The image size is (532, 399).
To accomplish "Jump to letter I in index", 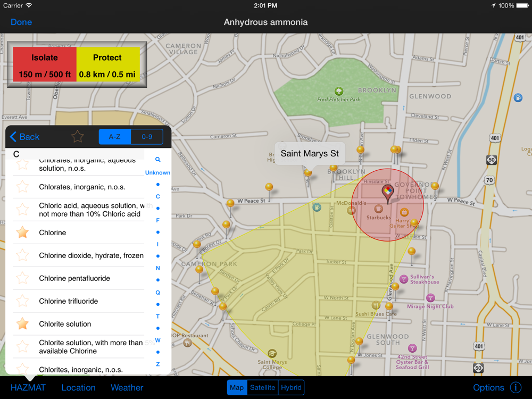I will 158,244.
